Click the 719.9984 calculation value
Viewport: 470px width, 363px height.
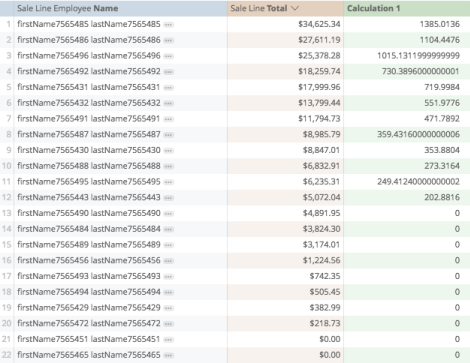pyautogui.click(x=442, y=87)
